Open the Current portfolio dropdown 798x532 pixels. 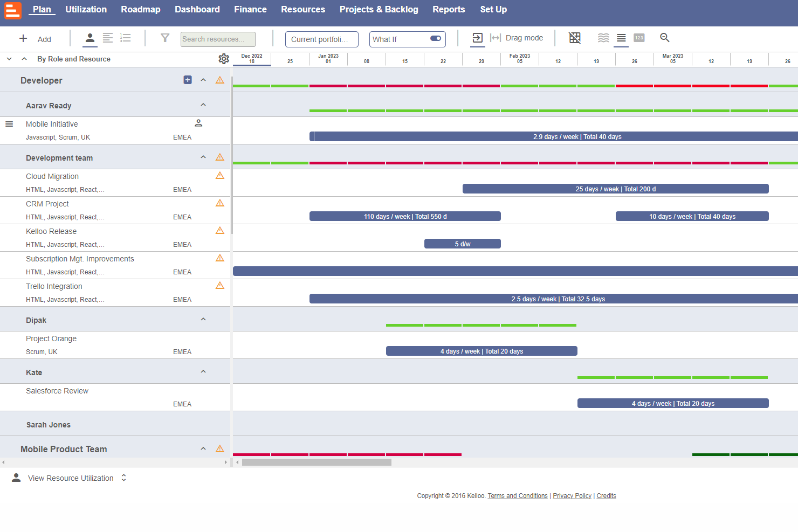tap(322, 39)
